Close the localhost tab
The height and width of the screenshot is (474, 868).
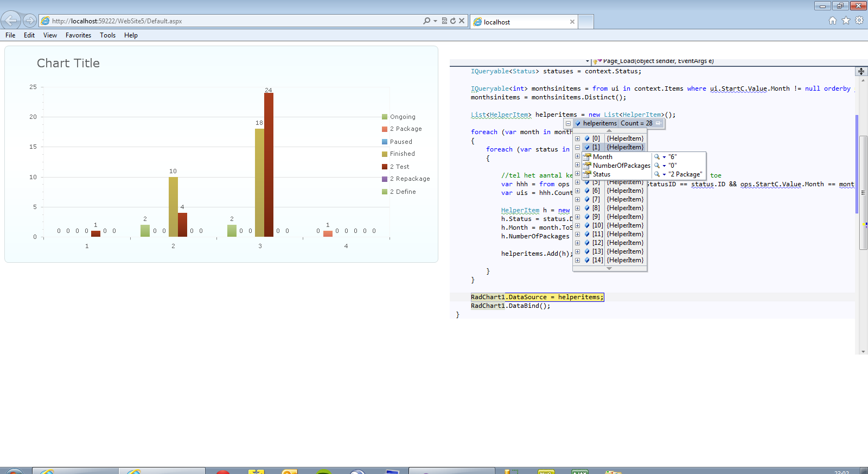click(572, 22)
